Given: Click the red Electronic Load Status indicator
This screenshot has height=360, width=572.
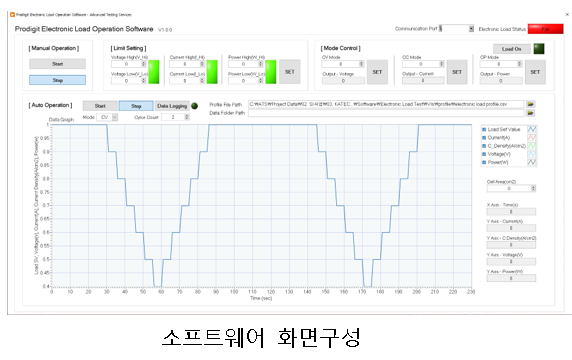Looking at the screenshot, I should click(545, 29).
